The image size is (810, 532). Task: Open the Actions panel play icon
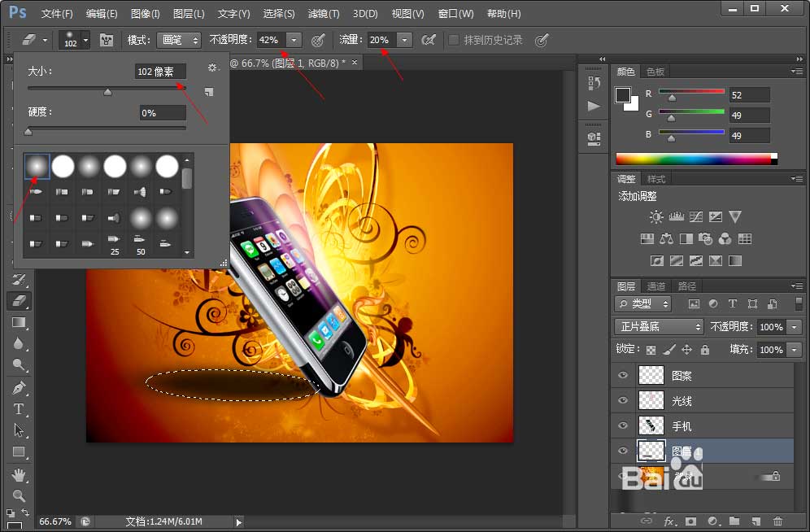[594, 106]
